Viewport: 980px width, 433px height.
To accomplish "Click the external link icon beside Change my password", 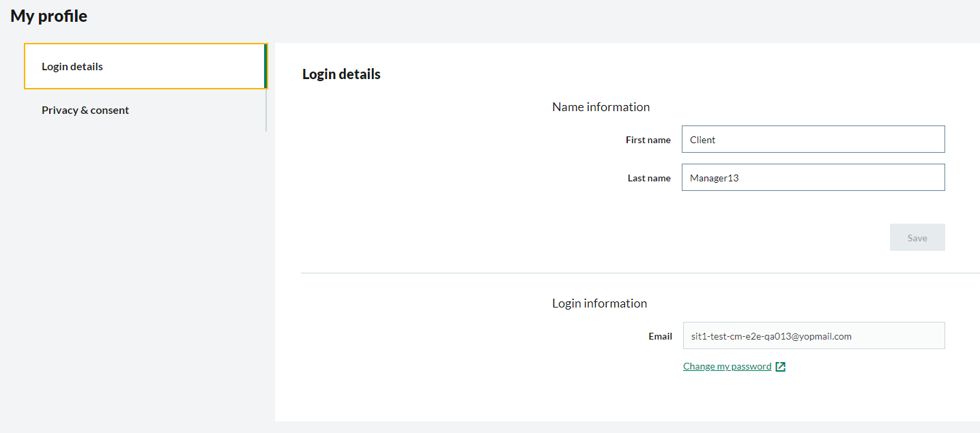I will click(x=781, y=367).
